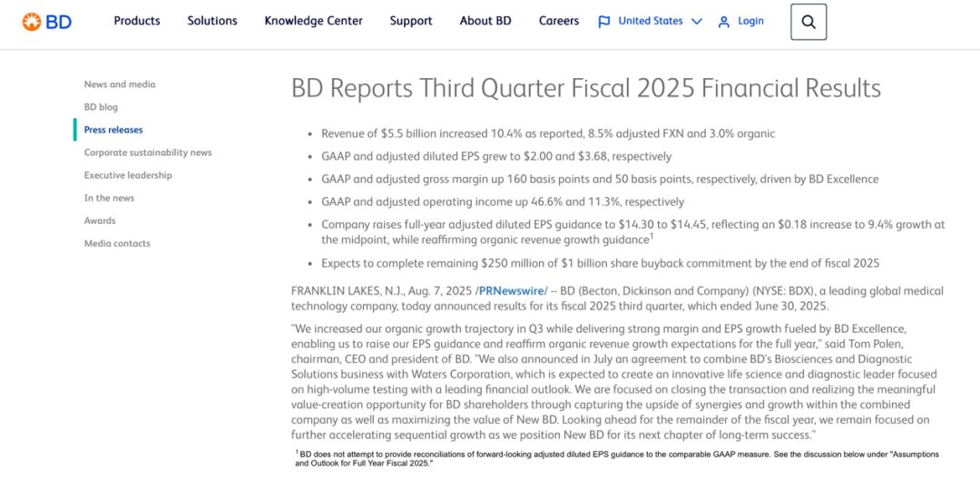Click the flag icon beside United States
Screen dimensions: 980x479
[603, 22]
